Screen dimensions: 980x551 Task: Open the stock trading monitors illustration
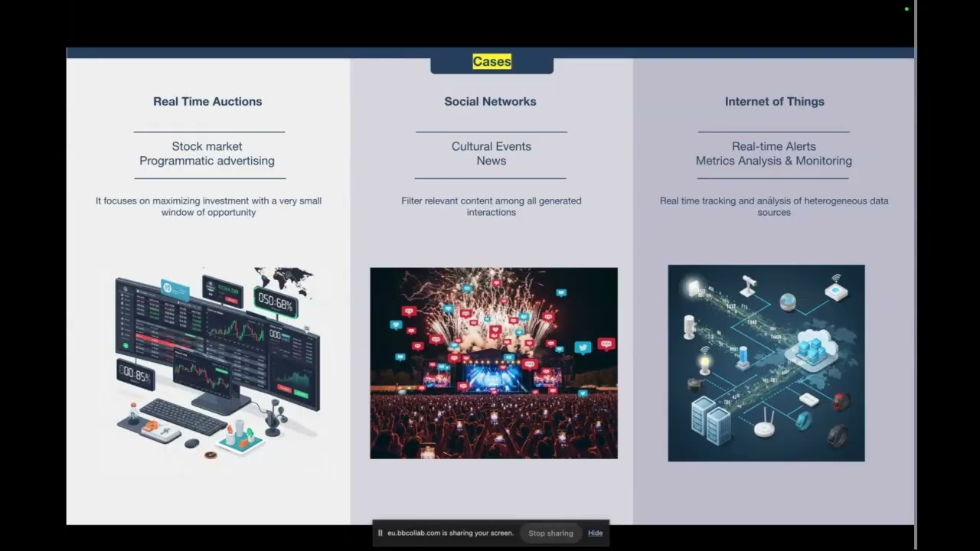tap(217, 363)
